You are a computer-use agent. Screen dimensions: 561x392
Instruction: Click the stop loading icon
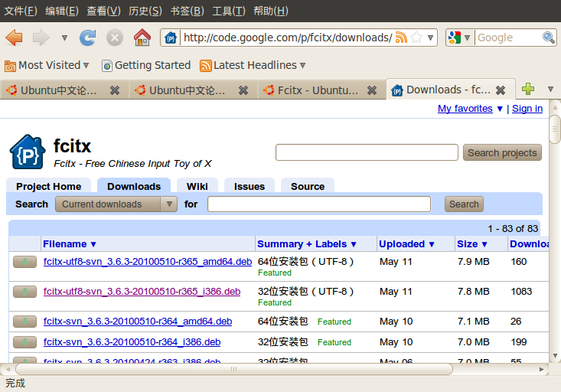point(115,38)
